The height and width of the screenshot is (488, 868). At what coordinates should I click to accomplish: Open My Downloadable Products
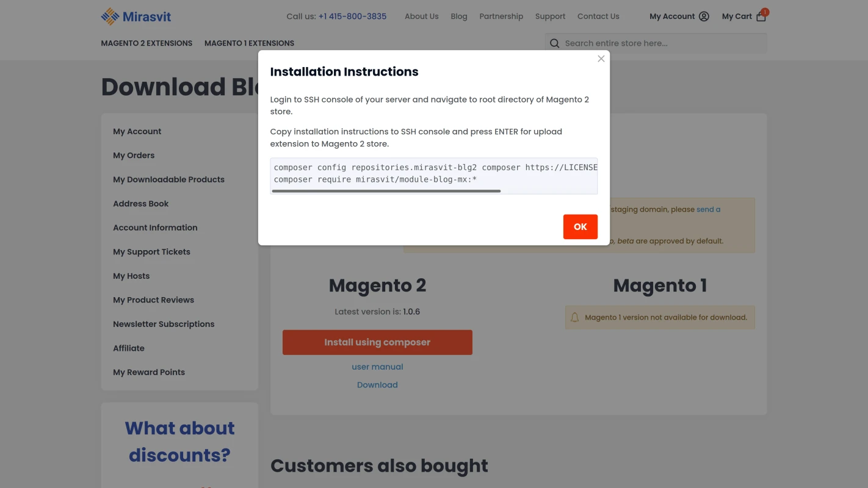coord(168,179)
